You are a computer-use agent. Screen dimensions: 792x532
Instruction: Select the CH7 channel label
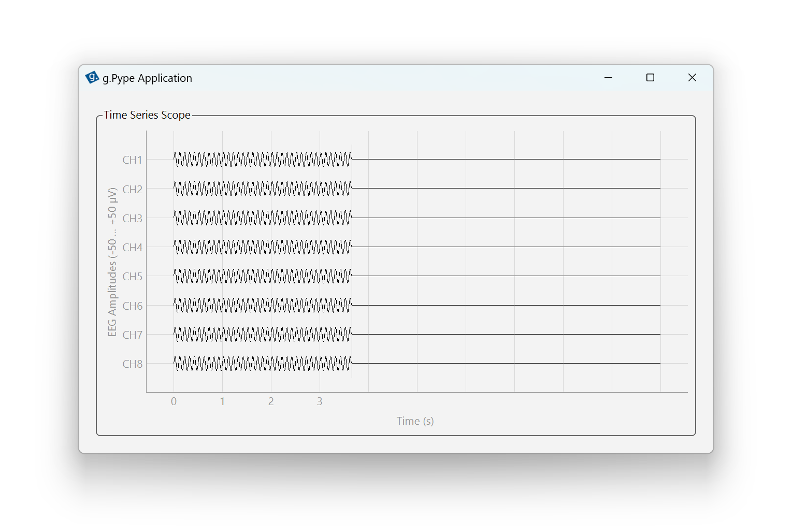tap(132, 335)
